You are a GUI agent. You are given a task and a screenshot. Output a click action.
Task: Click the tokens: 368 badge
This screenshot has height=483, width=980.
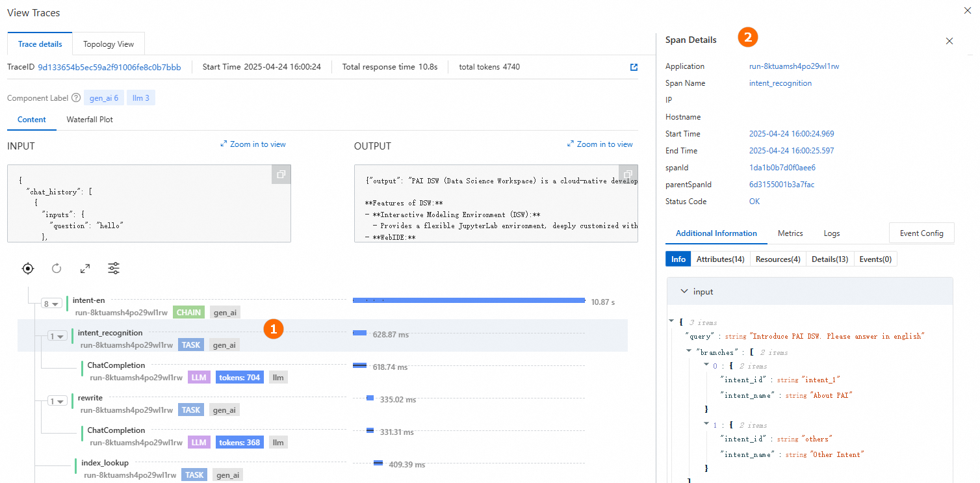pos(239,442)
